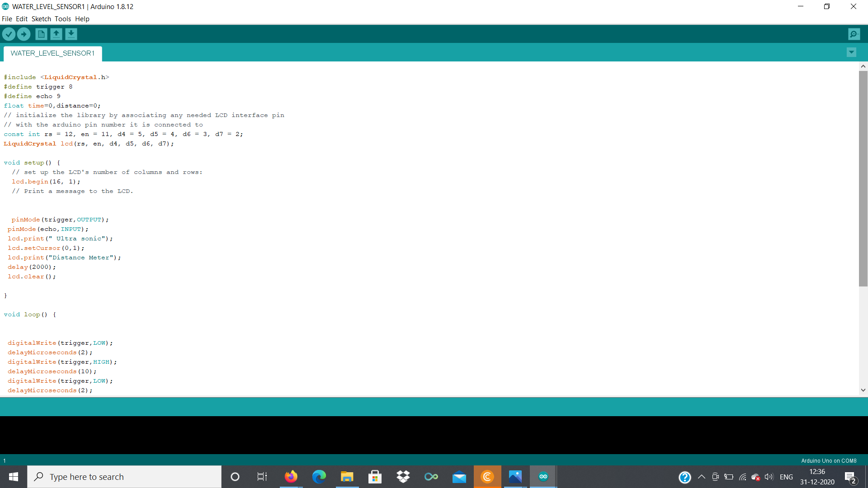Click the 'Type here to search' box
The height and width of the screenshot is (488, 868).
pos(124,477)
